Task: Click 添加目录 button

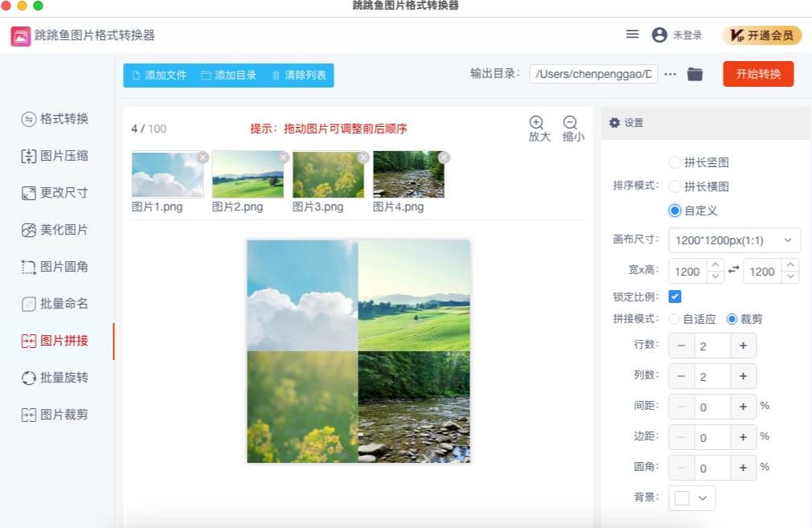Action: [x=228, y=75]
